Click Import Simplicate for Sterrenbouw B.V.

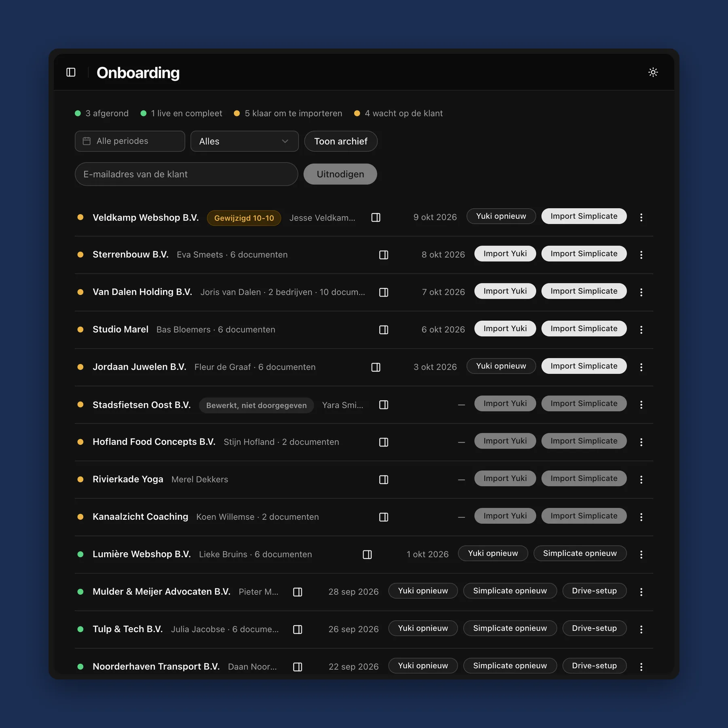click(x=584, y=254)
